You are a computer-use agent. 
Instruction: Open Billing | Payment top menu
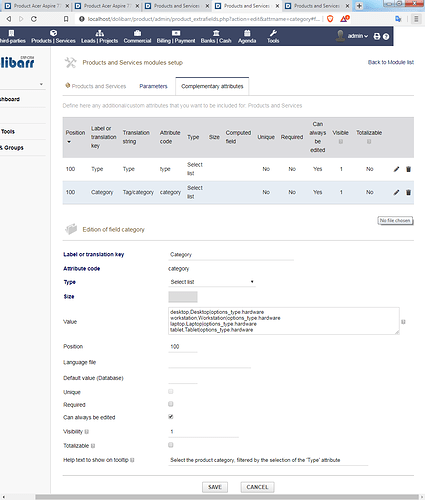pos(176,37)
